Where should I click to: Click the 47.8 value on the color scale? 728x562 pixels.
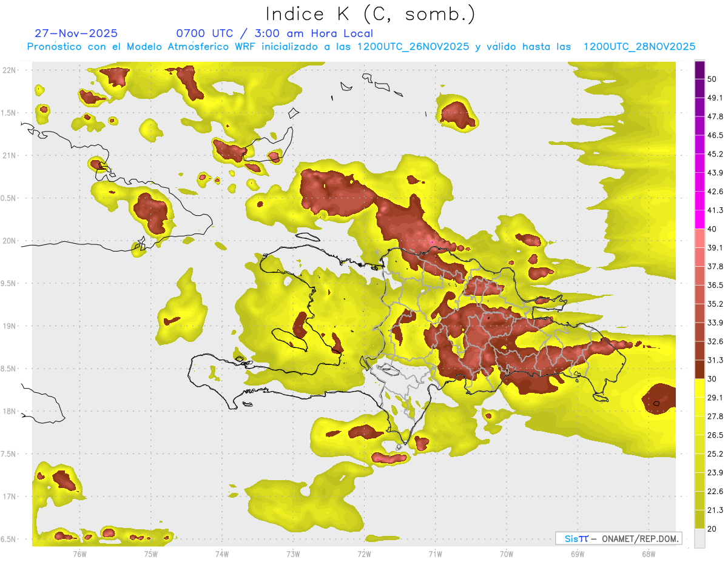715,116
